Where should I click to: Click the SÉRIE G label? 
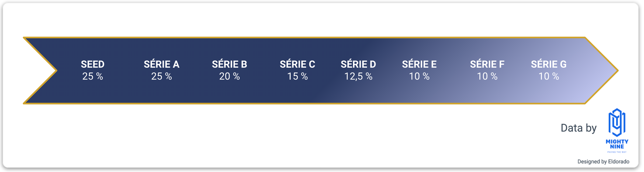(x=549, y=64)
